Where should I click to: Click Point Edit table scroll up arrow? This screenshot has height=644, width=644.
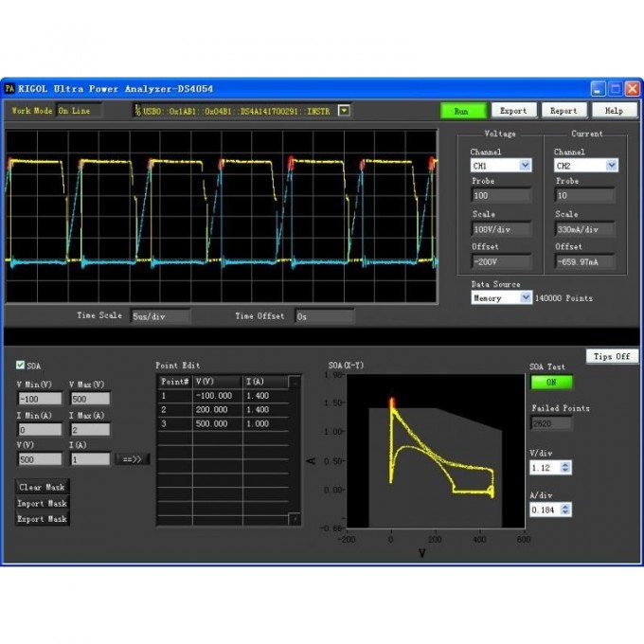295,382
